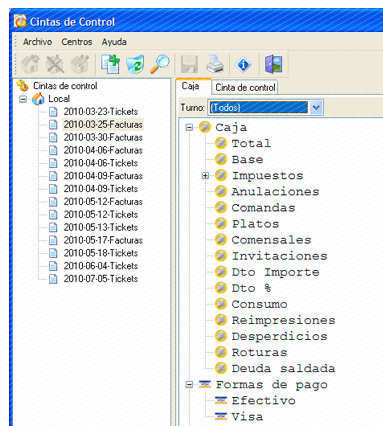Viewport: 383px width, 426px height.
Task: Select 2010-04-09-Facturas entry
Action: click(x=103, y=176)
